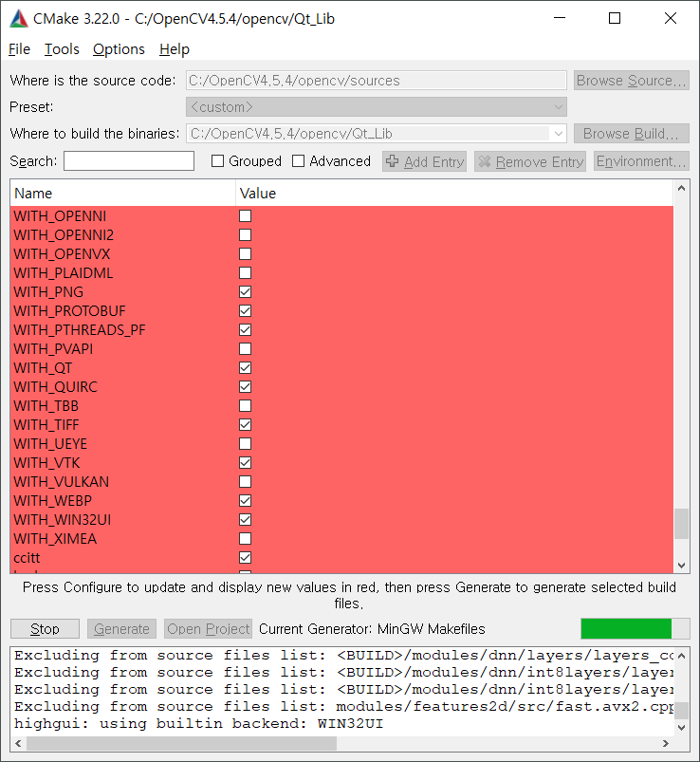
Task: Click the Browse Source button
Action: point(631,80)
